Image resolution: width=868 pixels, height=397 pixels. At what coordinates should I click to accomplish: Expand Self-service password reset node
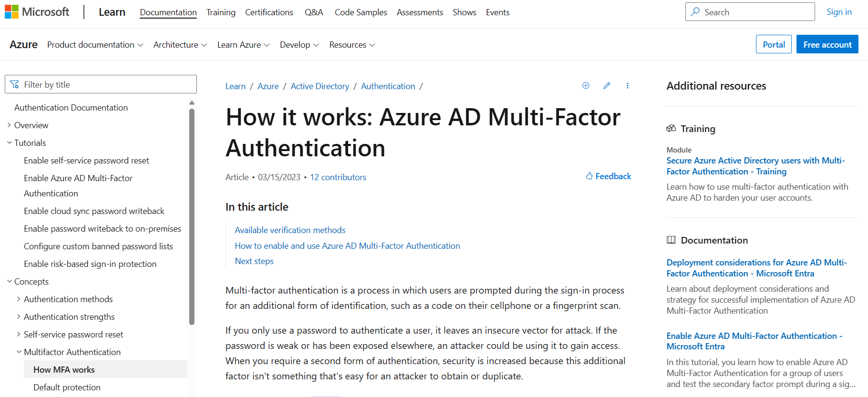(x=19, y=334)
